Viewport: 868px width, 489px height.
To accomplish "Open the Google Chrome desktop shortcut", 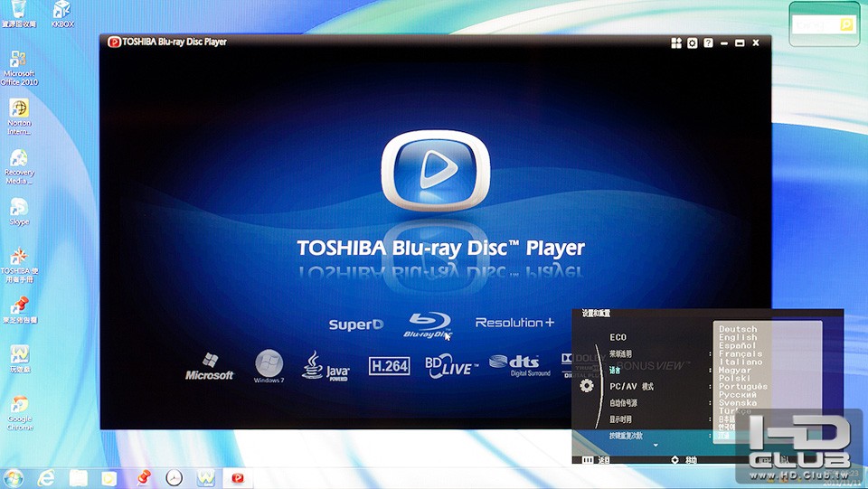I will (19, 413).
